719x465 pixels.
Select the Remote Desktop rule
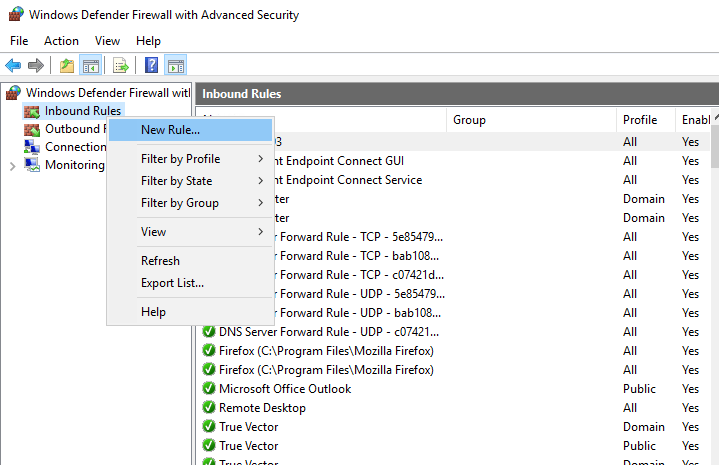pyautogui.click(x=262, y=408)
